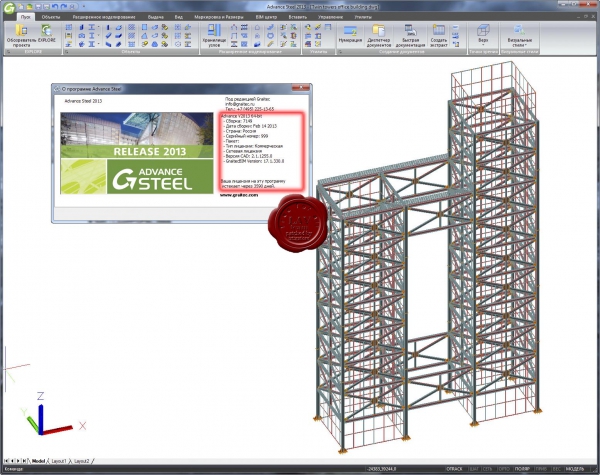This screenshot has height=475, width=600.
Task: Open the BIM центр ribbon tab
Action: pos(266,17)
